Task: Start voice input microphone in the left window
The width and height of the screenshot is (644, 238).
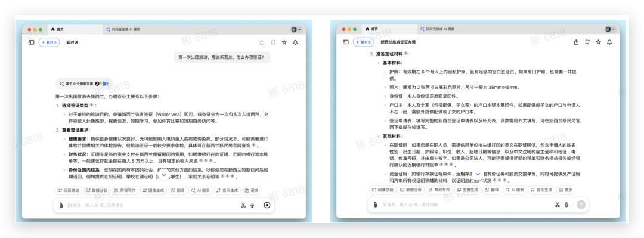Action: (252, 205)
